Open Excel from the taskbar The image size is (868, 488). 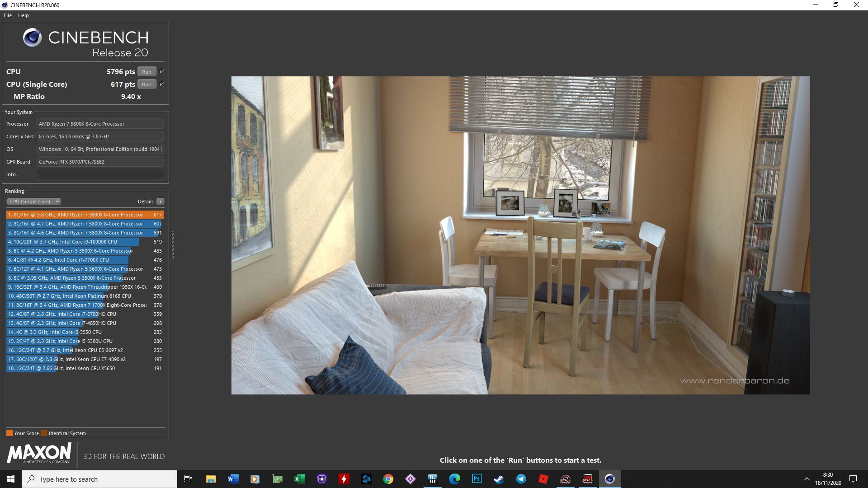299,479
